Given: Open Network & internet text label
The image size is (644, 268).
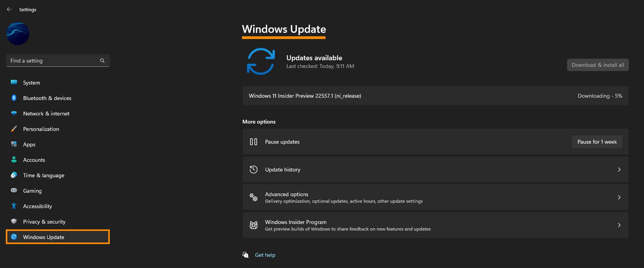Looking at the screenshot, I should click(46, 114).
